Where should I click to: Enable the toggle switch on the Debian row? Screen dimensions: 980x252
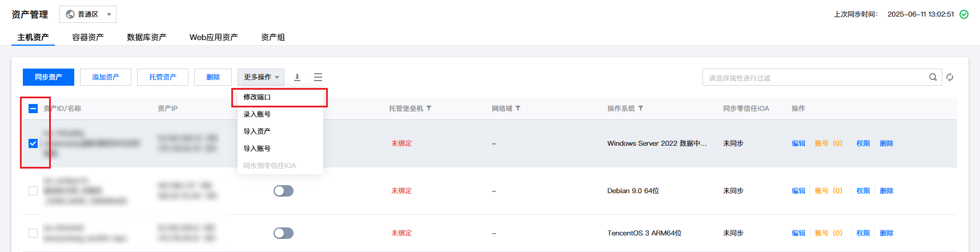pyautogui.click(x=283, y=191)
